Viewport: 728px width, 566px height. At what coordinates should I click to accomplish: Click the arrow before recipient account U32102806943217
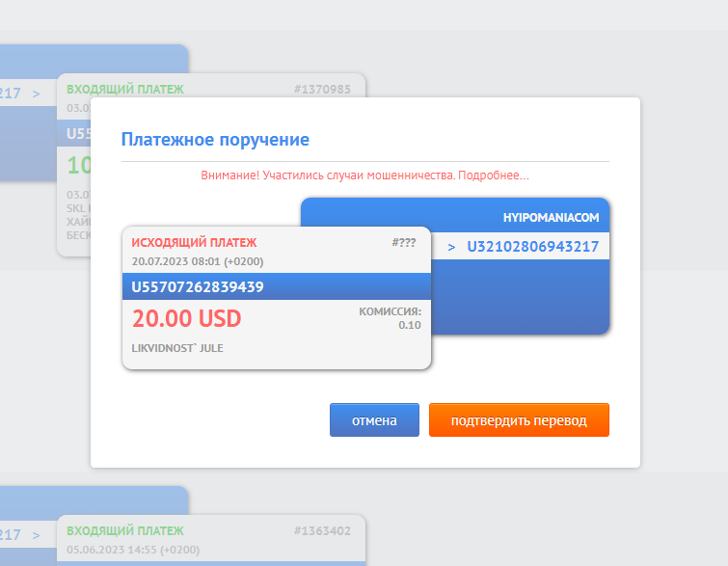coord(451,247)
